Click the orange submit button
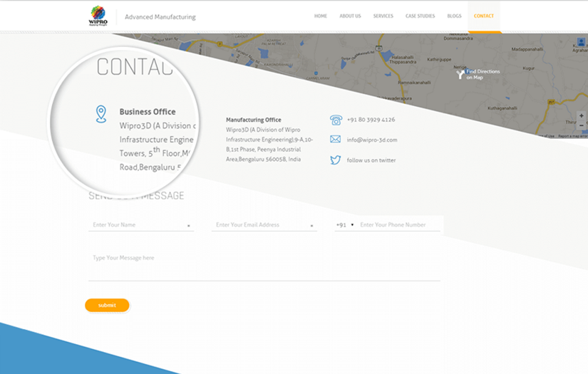 (107, 306)
